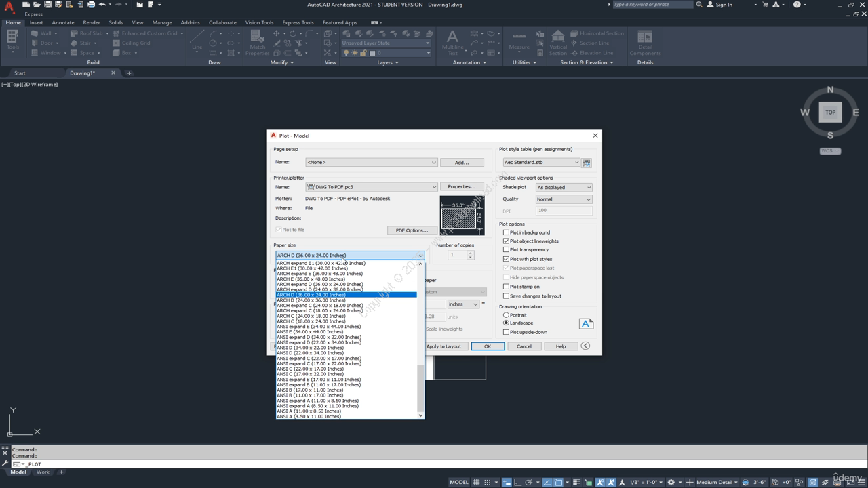Collapse the Paper size dropdown
Viewport: 868px width, 488px height.
coord(420,256)
